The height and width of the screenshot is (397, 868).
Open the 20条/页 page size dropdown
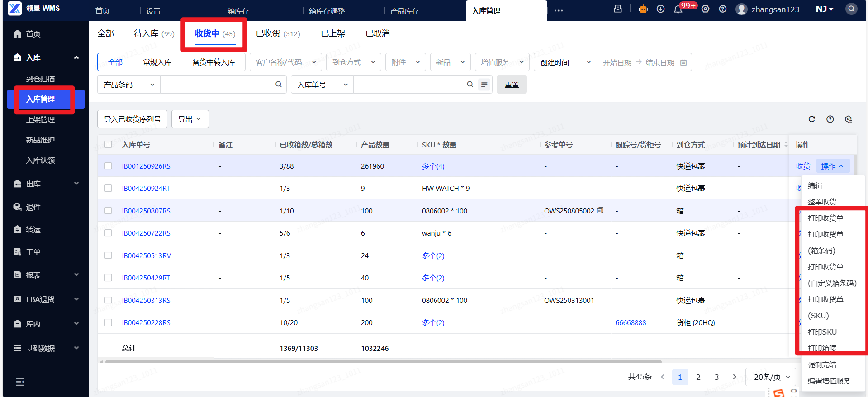coord(771,377)
